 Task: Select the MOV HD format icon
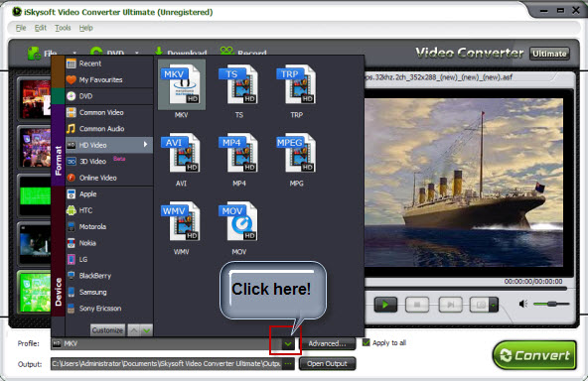point(238,221)
